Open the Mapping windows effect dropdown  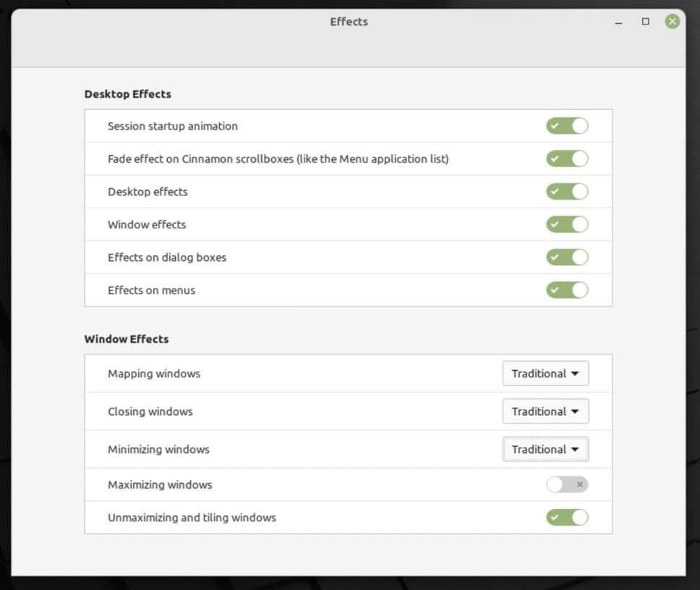[545, 374]
